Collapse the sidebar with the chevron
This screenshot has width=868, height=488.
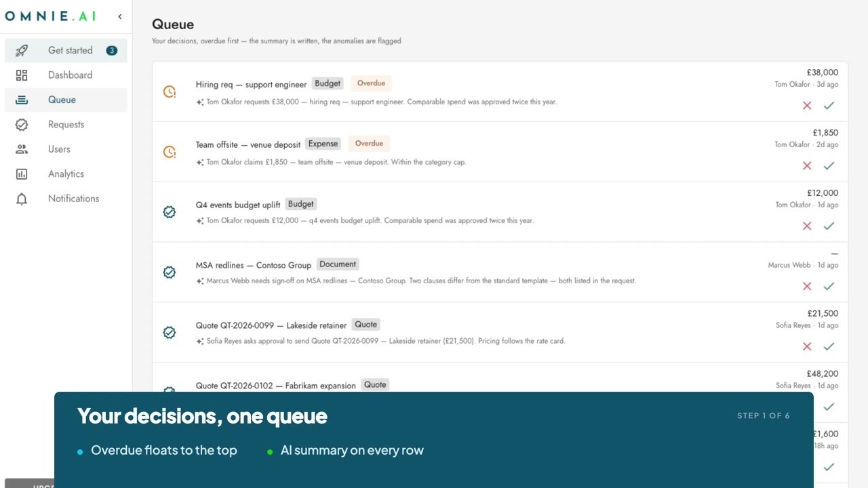tap(120, 16)
